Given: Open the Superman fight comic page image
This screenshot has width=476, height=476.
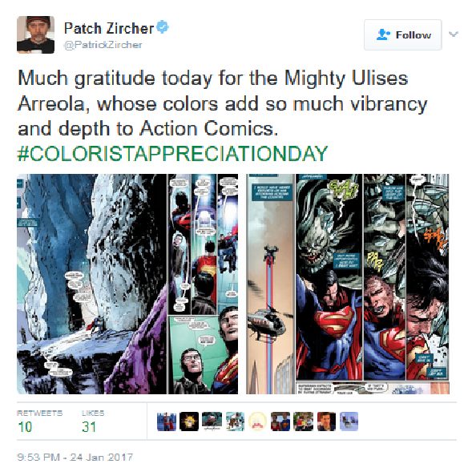Looking at the screenshot, I should pyautogui.click(x=348, y=284).
